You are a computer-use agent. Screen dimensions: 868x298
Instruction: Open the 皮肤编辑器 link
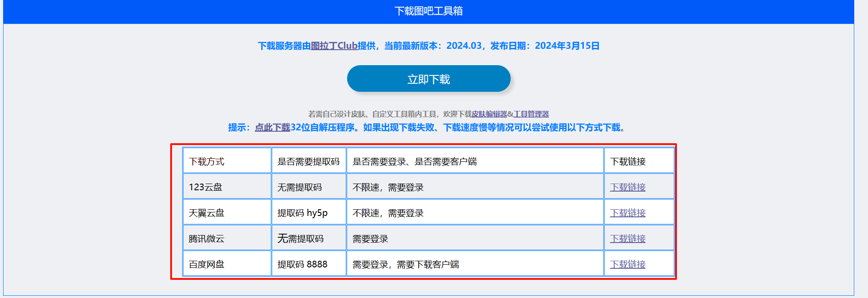tap(489, 114)
